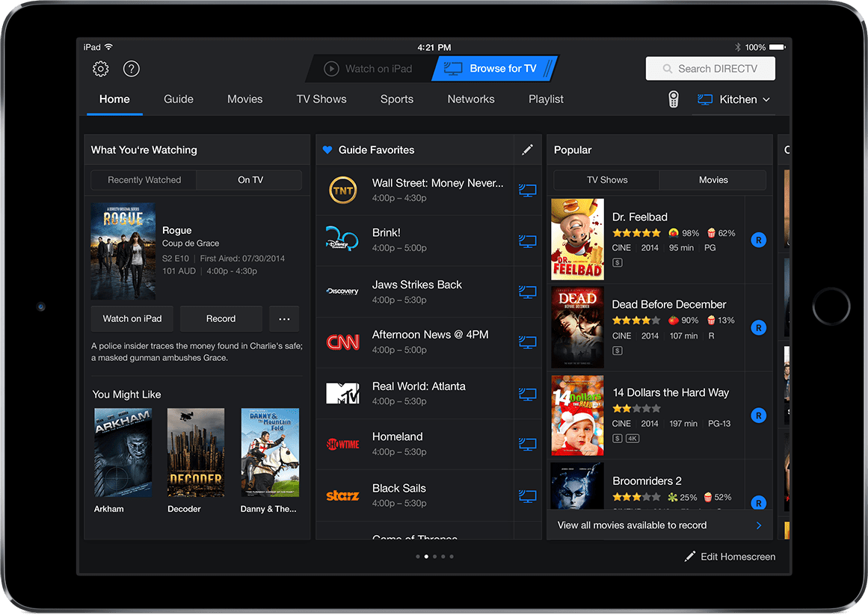Select the On TV segment
This screenshot has height=615, width=868.
[250, 180]
